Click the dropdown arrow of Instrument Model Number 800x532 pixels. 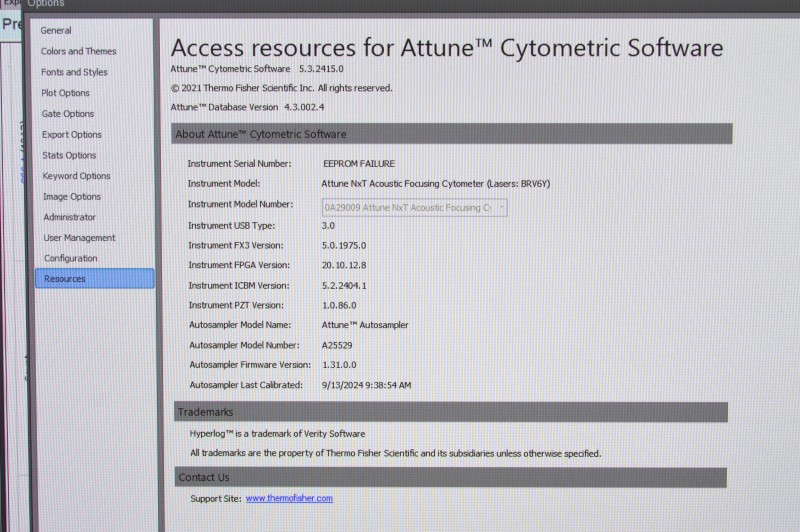(502, 208)
